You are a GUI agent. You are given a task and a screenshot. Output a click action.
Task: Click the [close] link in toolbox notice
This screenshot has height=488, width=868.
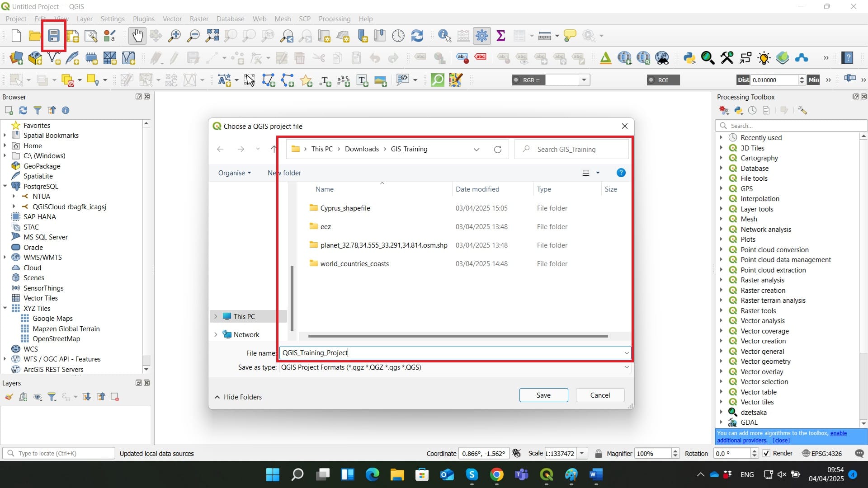(781, 440)
